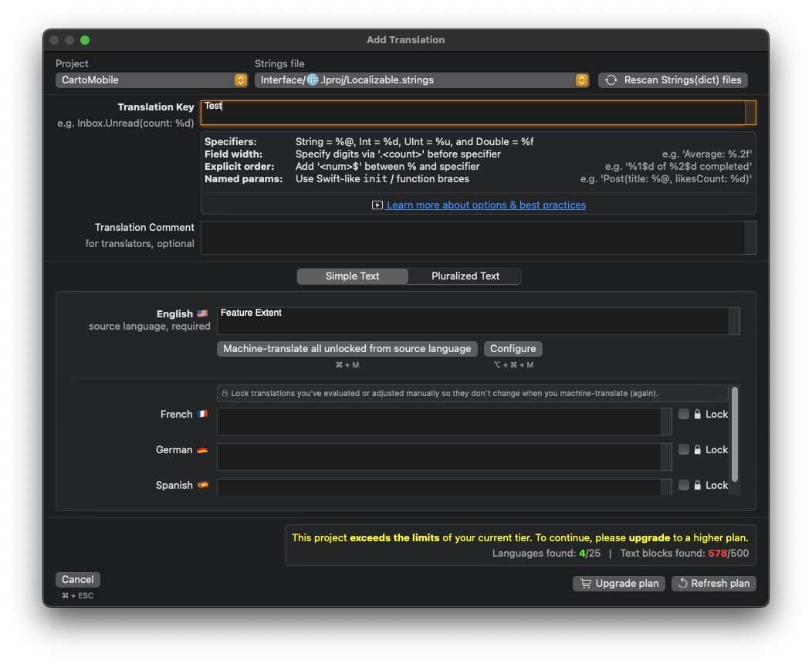This screenshot has height=664, width=812.
Task: Open the options & best practices link
Action: coord(486,205)
